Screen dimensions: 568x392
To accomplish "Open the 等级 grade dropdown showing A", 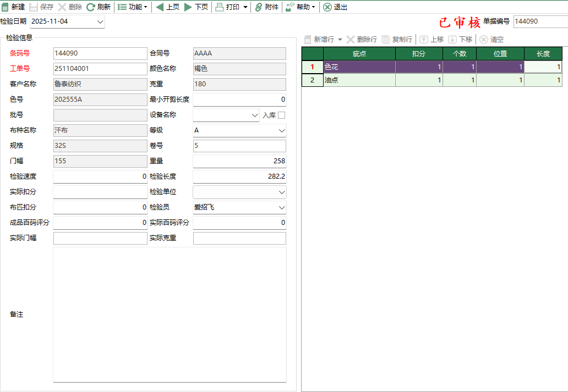I will [281, 130].
